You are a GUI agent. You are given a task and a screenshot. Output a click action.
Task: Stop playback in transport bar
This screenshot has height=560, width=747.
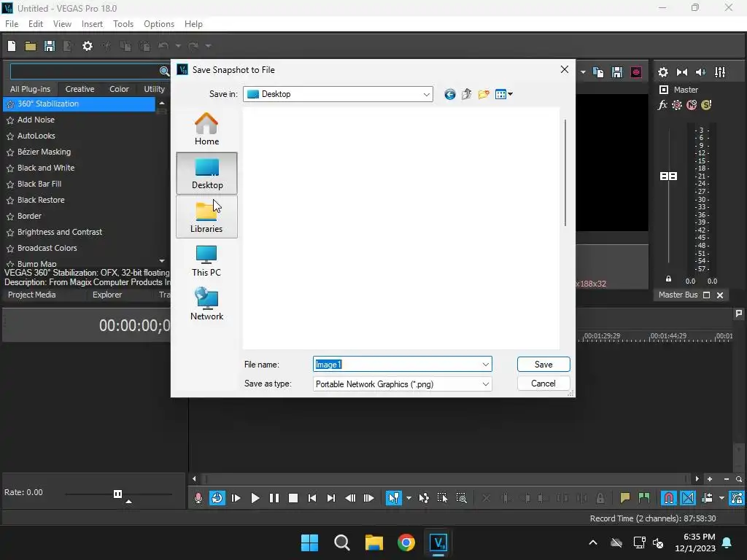coord(293,498)
